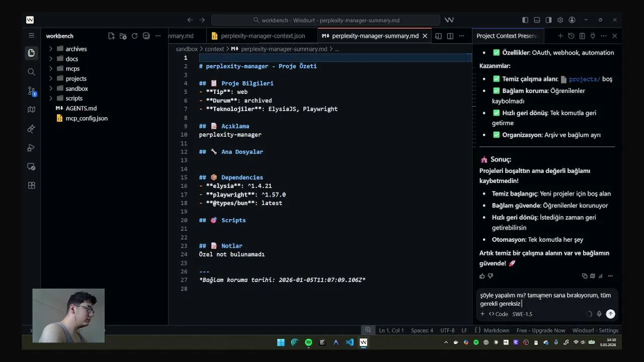Click context in the breadcrumb

pos(214,49)
